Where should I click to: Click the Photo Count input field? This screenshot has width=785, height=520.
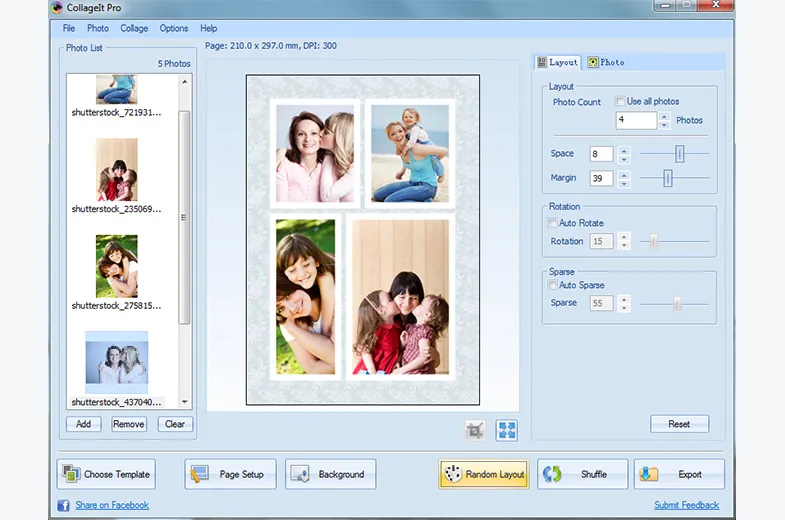[636, 120]
